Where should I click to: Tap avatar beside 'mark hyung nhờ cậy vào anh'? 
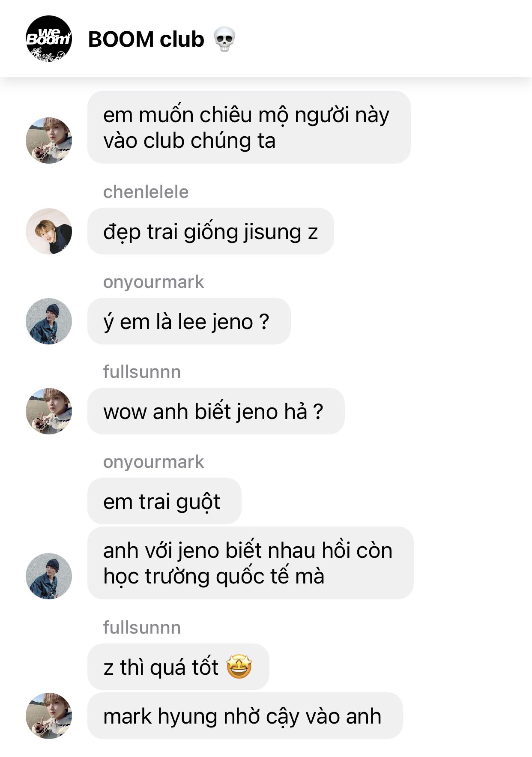pyautogui.click(x=49, y=716)
